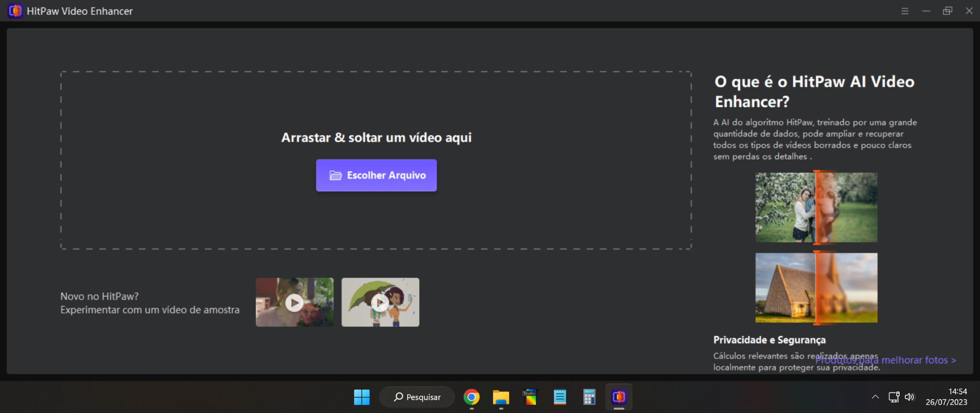Viewport: 980px width, 413px height.
Task: Click the Pesquisar taskbar search box
Action: coord(417,397)
